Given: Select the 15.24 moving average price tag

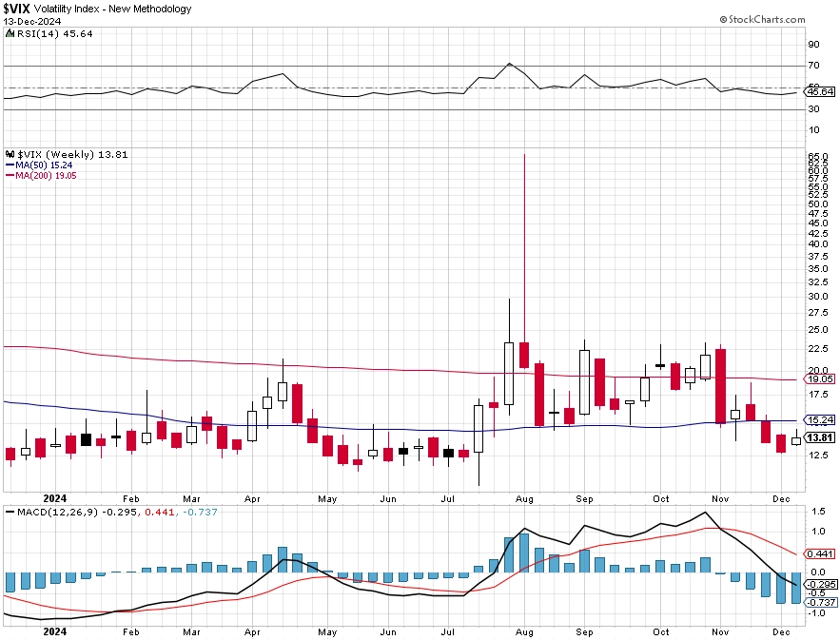Looking at the screenshot, I should [820, 420].
